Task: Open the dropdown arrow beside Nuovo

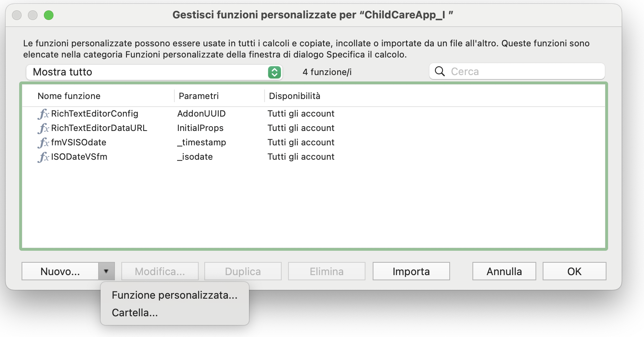Action: [x=106, y=271]
